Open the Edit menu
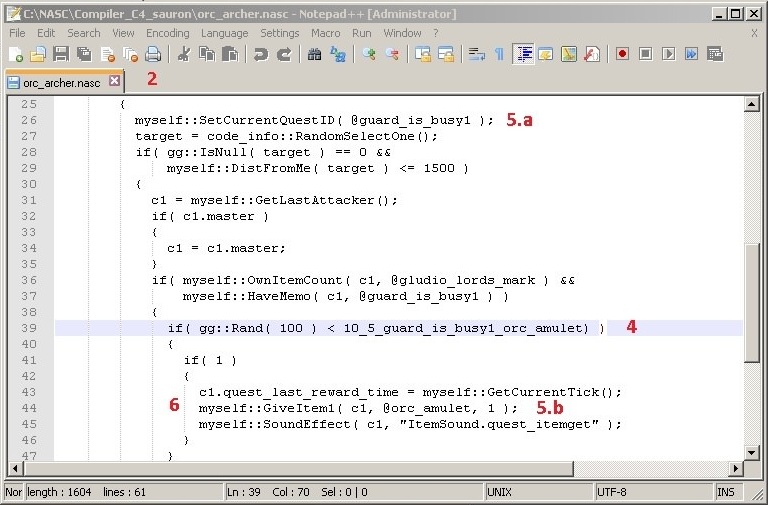Screen dimensions: 768x505 [46, 33]
